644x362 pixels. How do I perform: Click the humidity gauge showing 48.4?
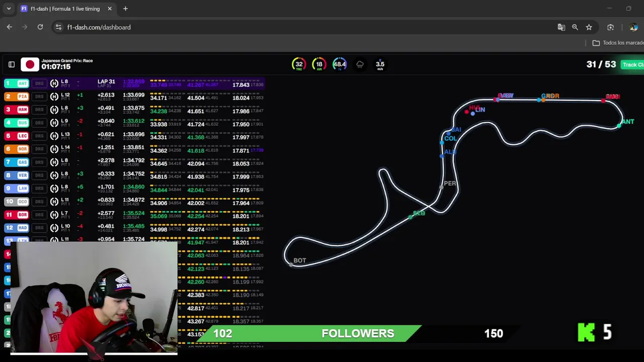pos(340,64)
